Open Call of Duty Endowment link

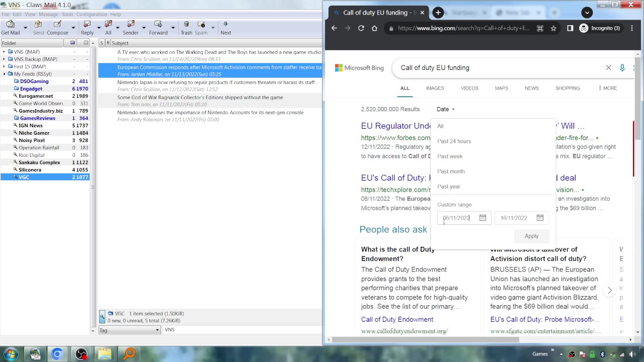click(x=397, y=319)
